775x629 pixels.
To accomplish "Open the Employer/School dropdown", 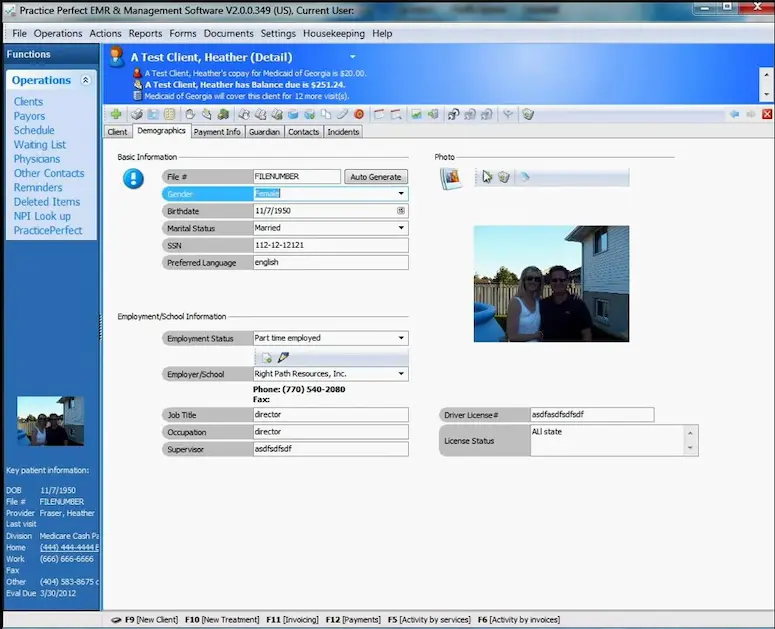I will (x=401, y=374).
